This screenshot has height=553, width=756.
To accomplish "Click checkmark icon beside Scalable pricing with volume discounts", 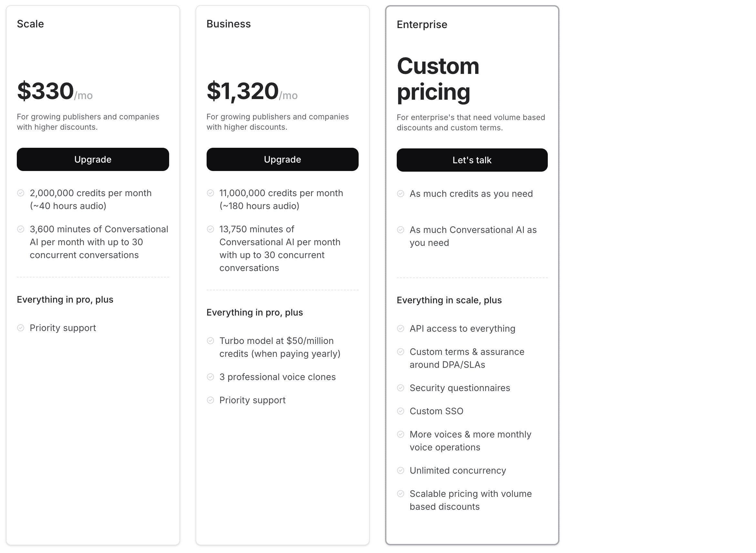I will [400, 494].
